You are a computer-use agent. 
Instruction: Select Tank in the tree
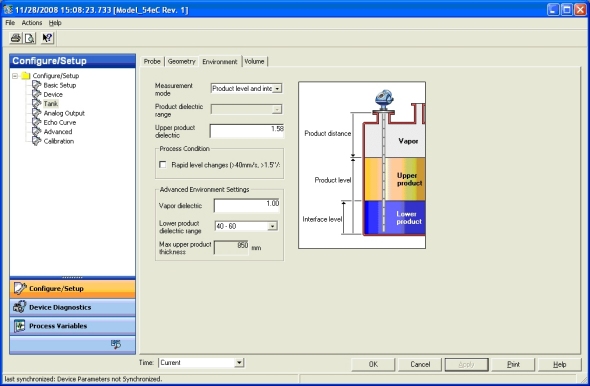pos(51,103)
